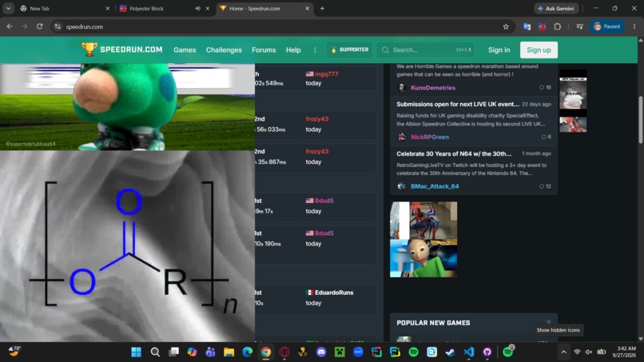Image resolution: width=644 pixels, height=362 pixels.
Task: Open taskbar Search
Action: 155,352
